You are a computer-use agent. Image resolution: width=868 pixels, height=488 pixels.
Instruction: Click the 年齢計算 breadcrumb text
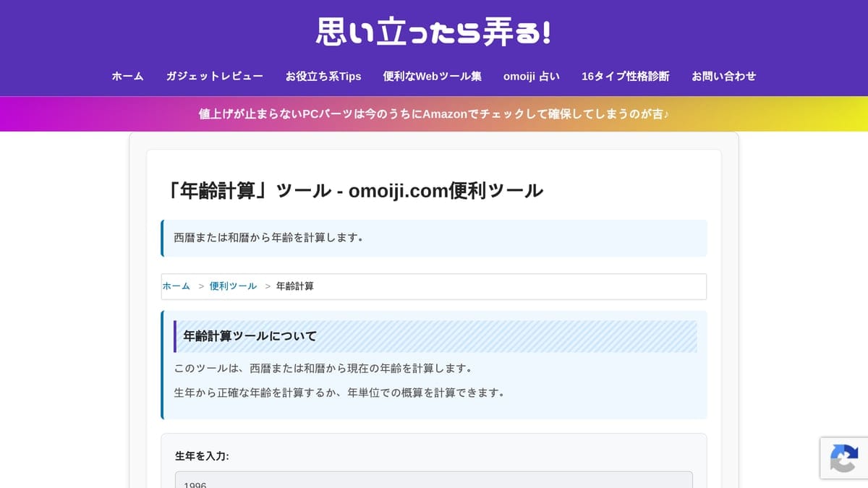click(x=295, y=286)
